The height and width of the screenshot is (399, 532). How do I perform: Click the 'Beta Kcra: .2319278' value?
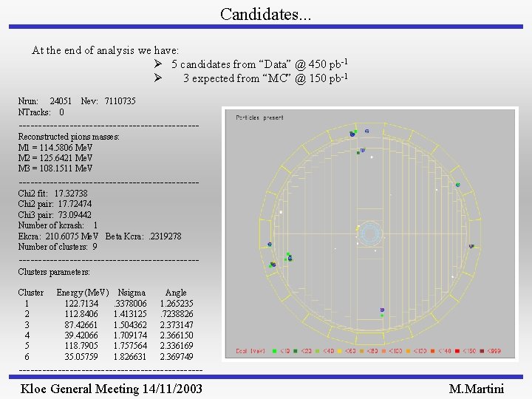tap(143, 236)
